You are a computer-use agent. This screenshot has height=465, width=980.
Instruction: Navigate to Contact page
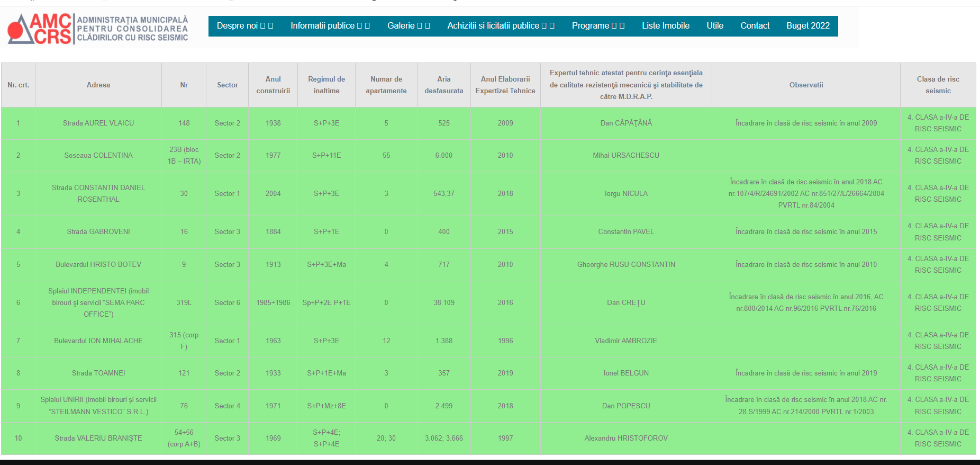[x=755, y=26]
